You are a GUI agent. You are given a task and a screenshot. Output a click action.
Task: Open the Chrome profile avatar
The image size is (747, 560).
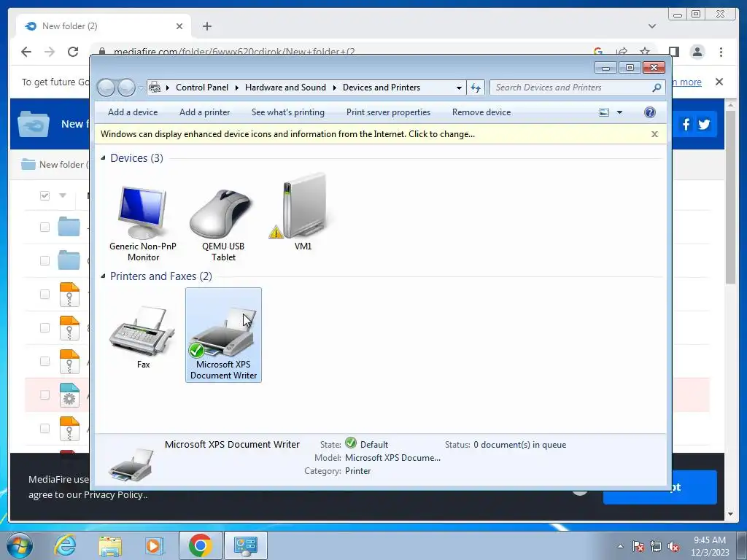pyautogui.click(x=697, y=52)
